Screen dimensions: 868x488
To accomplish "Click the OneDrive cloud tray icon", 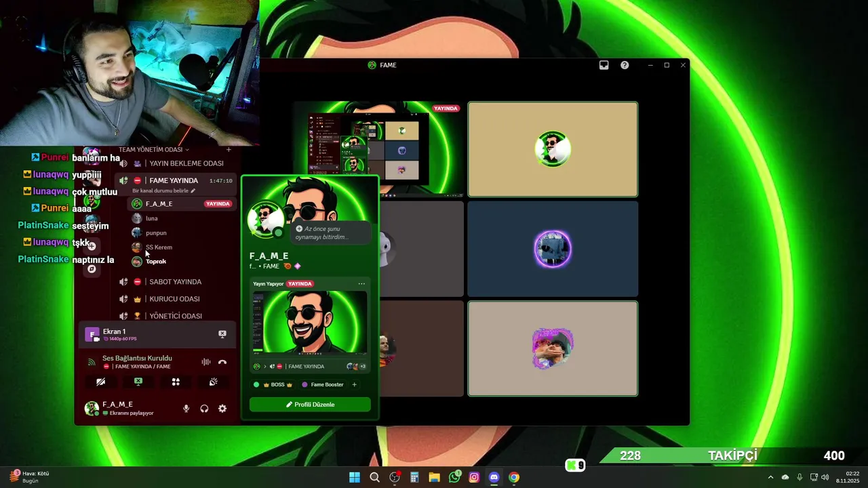I will click(785, 477).
